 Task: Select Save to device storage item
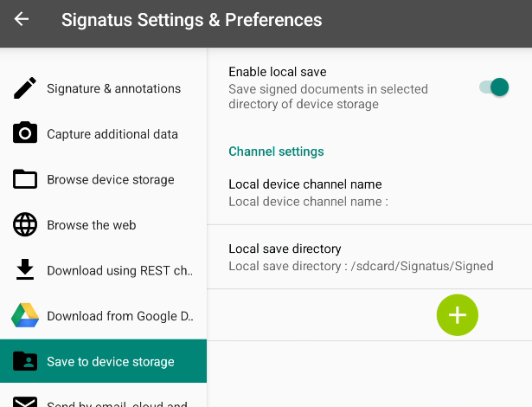tap(111, 362)
